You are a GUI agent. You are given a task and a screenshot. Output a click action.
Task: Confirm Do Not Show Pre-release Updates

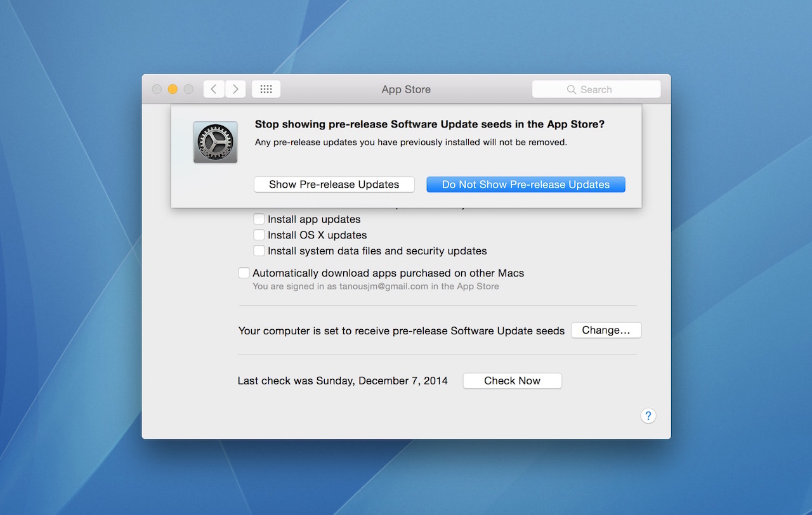[526, 185]
